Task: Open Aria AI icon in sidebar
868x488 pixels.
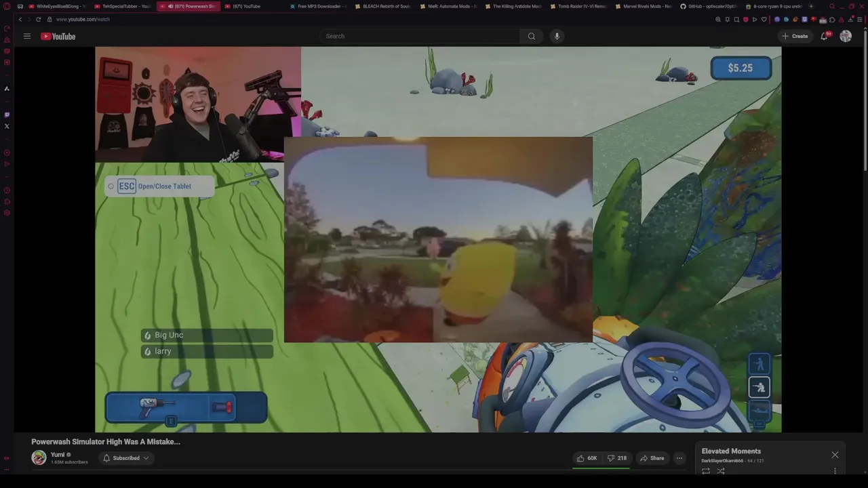Action: point(7,88)
